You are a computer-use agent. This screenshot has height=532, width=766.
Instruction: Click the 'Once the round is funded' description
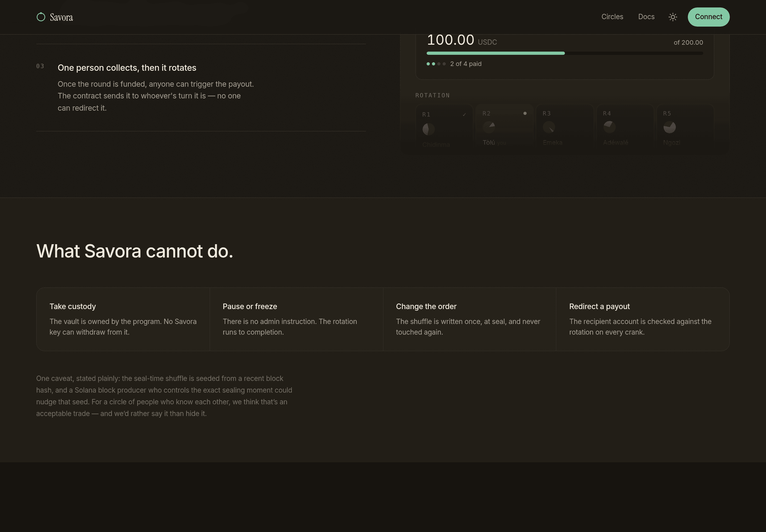coord(156,96)
